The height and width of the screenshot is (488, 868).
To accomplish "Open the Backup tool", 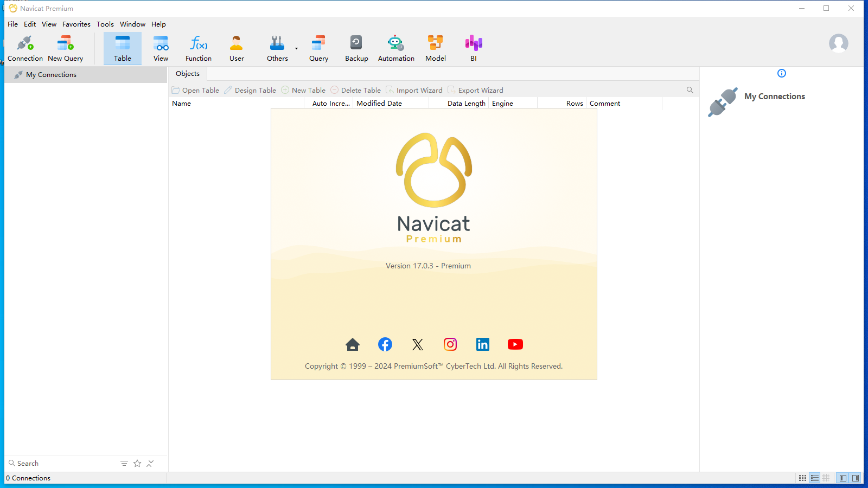I will point(356,48).
